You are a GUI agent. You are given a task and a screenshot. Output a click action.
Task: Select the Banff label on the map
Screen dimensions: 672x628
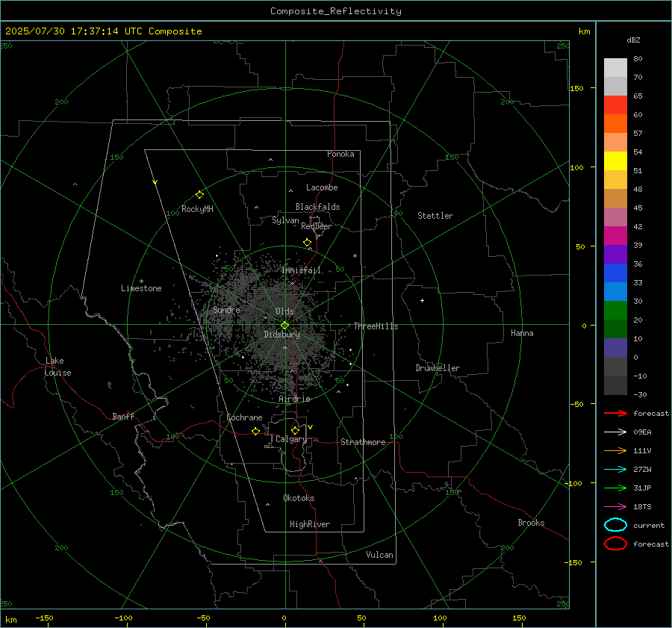[123, 416]
